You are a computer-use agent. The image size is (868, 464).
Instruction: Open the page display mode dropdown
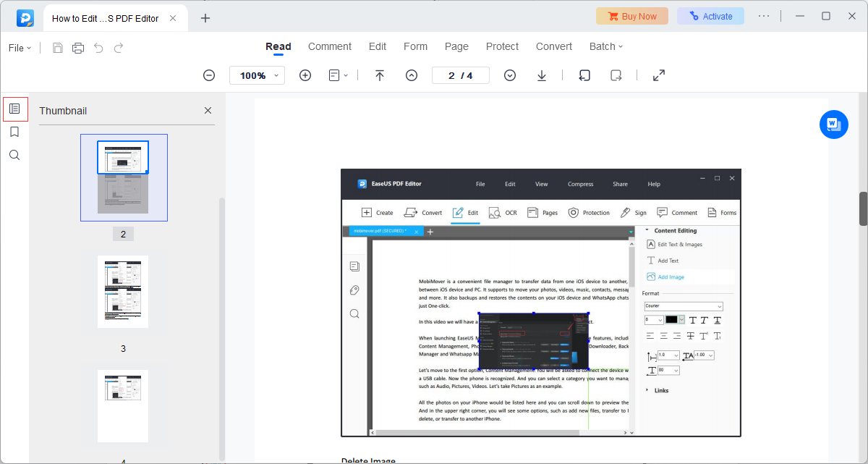pos(339,75)
